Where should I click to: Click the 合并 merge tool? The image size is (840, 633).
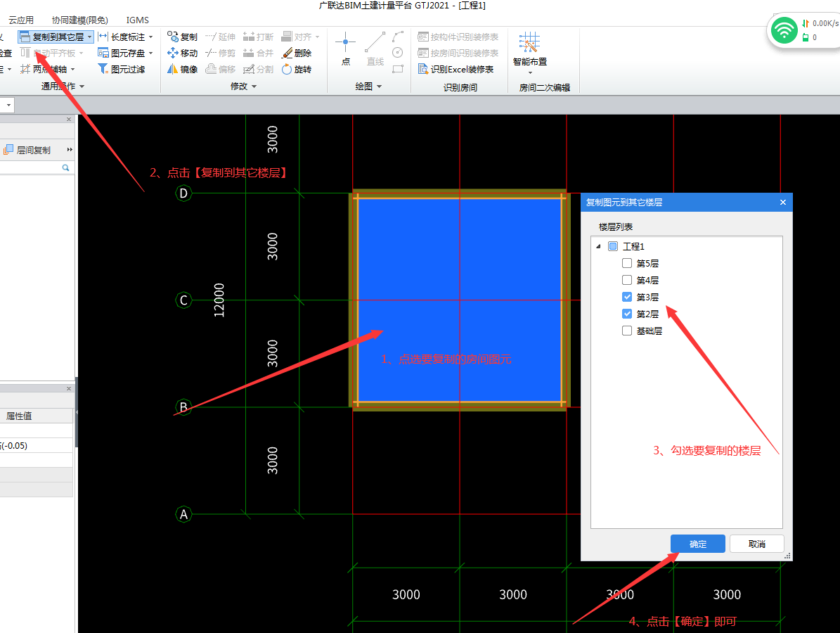point(258,53)
